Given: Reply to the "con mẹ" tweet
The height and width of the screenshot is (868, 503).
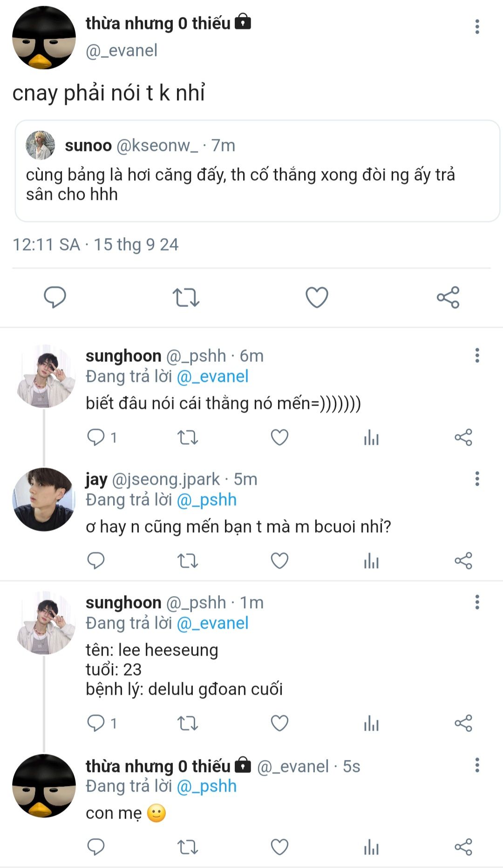Looking at the screenshot, I should pos(96,847).
